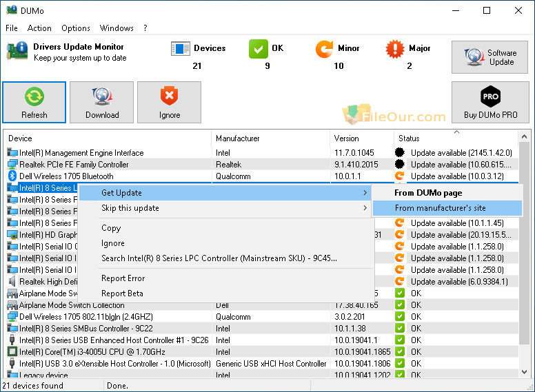Click Drivers Update Monitor logo icon

(17, 50)
